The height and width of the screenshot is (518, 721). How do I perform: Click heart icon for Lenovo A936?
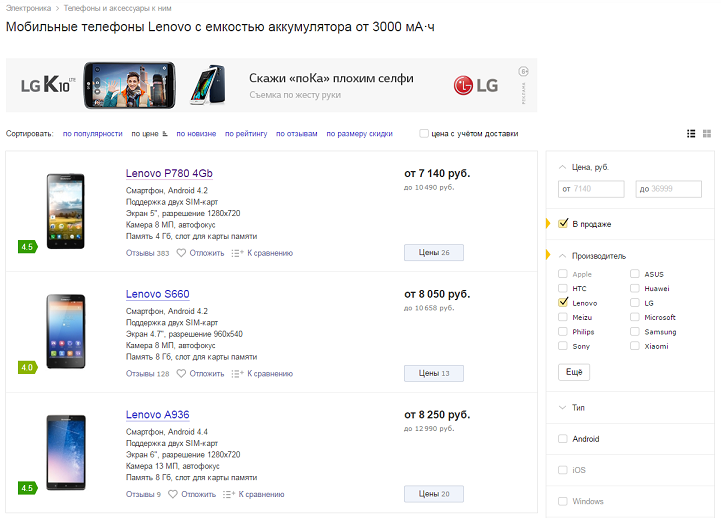(x=172, y=494)
